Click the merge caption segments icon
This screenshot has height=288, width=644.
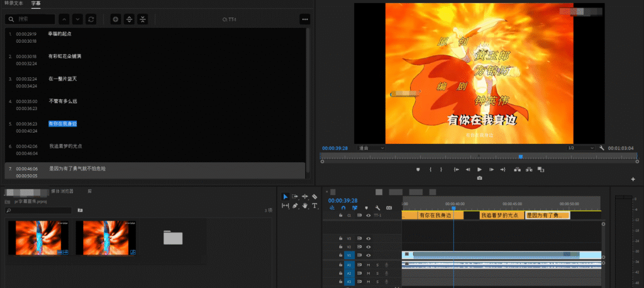click(143, 19)
